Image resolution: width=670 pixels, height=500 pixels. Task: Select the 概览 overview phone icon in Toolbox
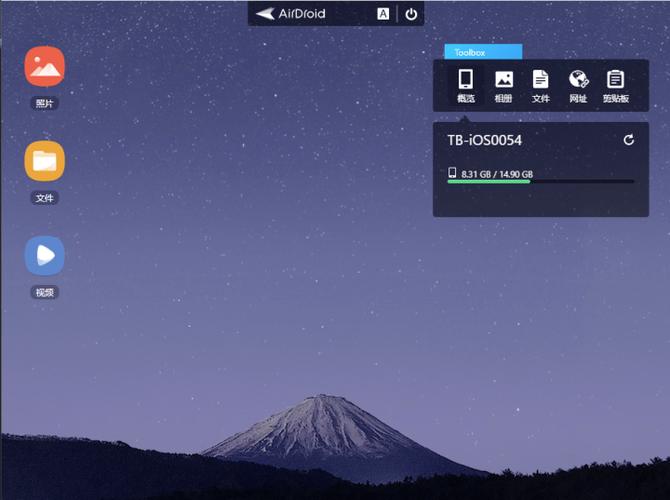(x=466, y=86)
